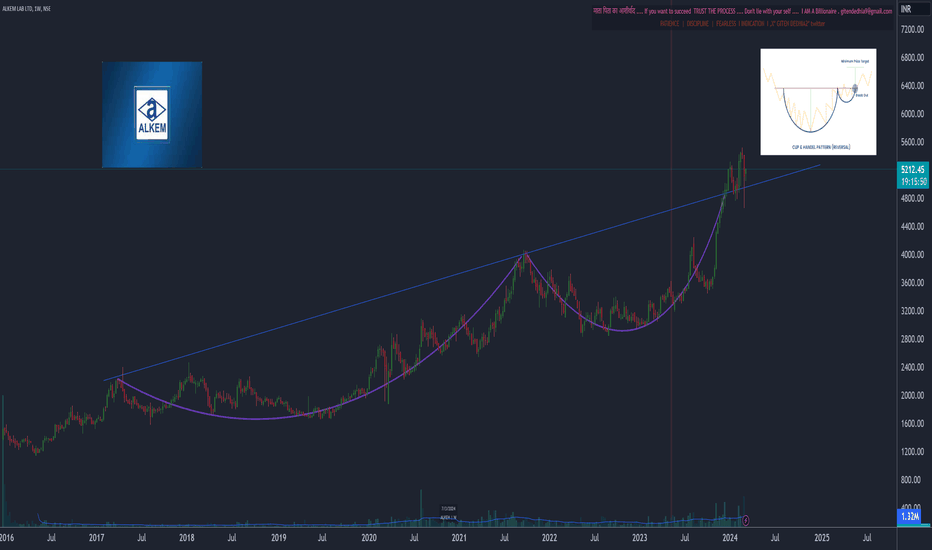This screenshot has height=550, width=932.
Task: Click the 800.00 price axis label
Action: pyautogui.click(x=912, y=480)
